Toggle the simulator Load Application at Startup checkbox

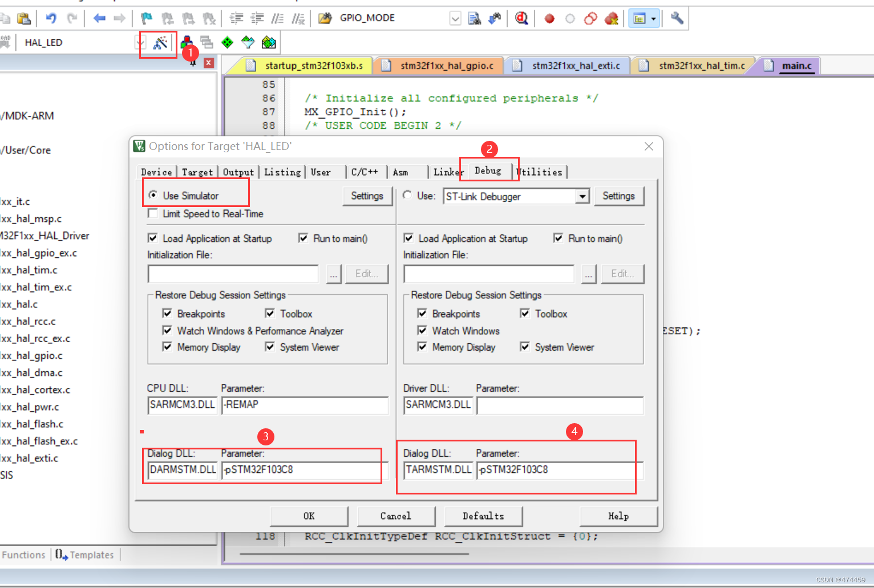click(x=153, y=238)
